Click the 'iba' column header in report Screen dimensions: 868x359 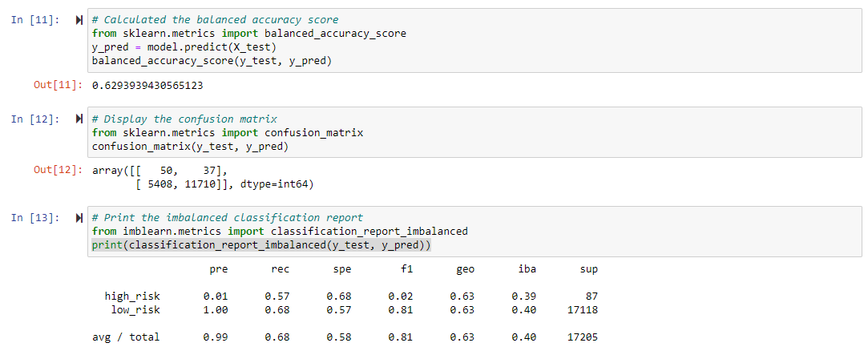click(527, 270)
